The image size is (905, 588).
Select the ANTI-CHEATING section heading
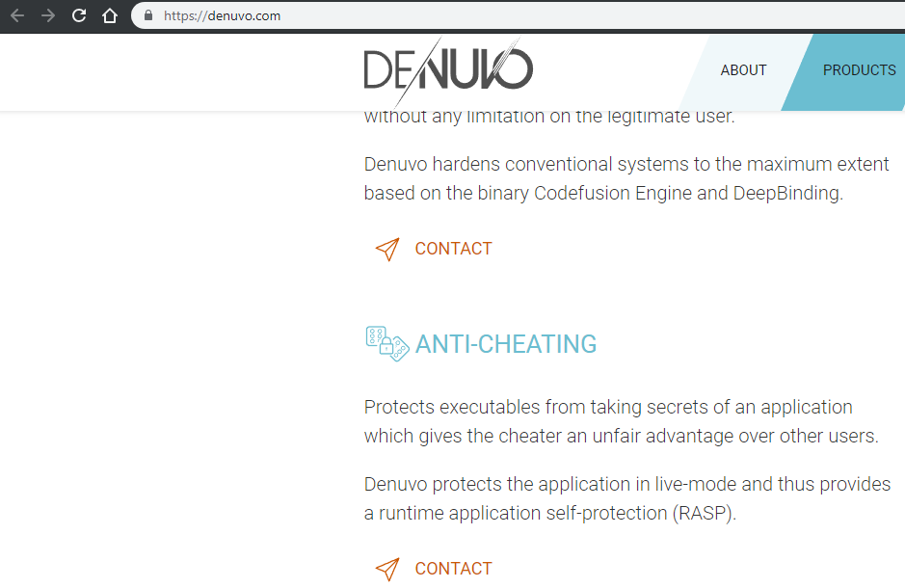coord(506,344)
